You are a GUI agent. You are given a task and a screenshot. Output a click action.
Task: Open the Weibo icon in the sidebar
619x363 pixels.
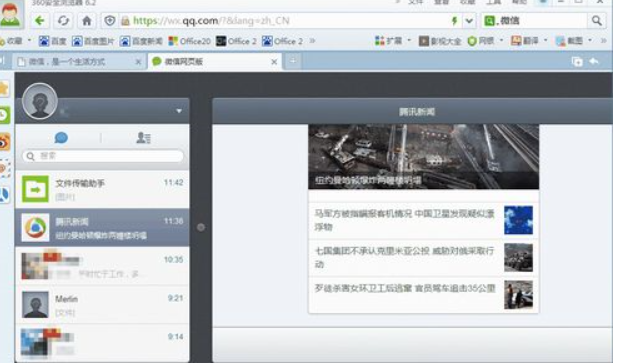(x=4, y=142)
